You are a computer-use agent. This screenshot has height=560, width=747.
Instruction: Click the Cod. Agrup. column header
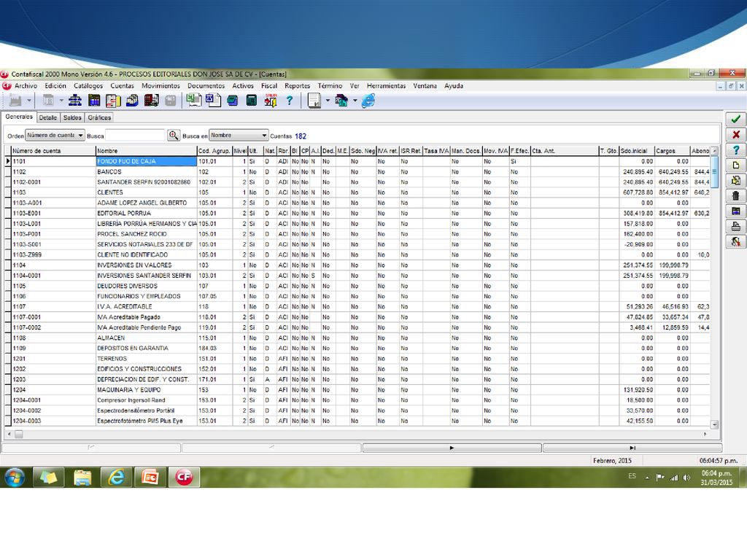(x=215, y=151)
